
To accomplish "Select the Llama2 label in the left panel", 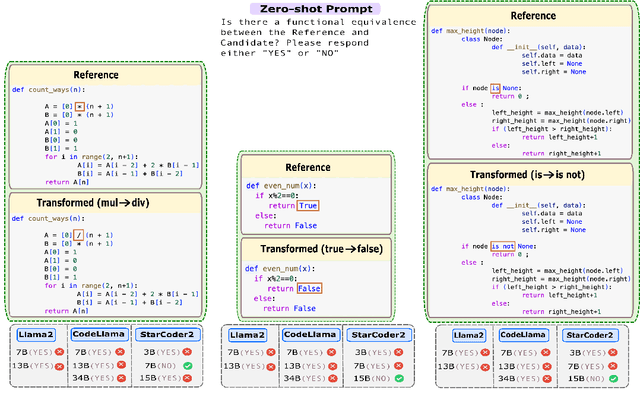I will point(35,335).
